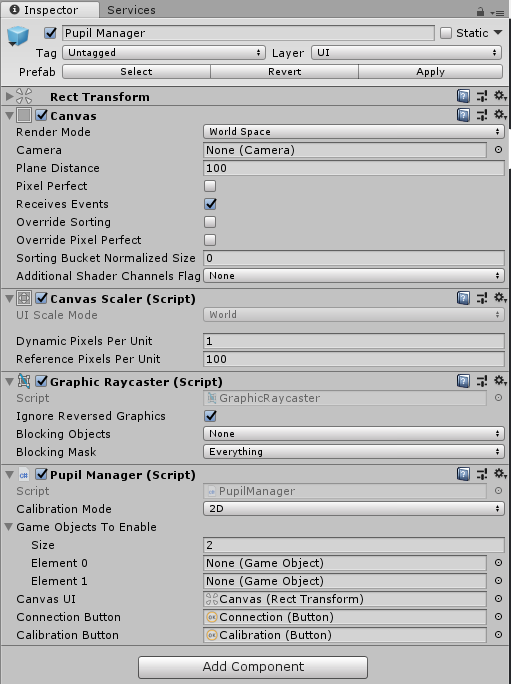The image size is (511, 684).
Task: Open help reference for Canvas component
Action: click(x=463, y=115)
